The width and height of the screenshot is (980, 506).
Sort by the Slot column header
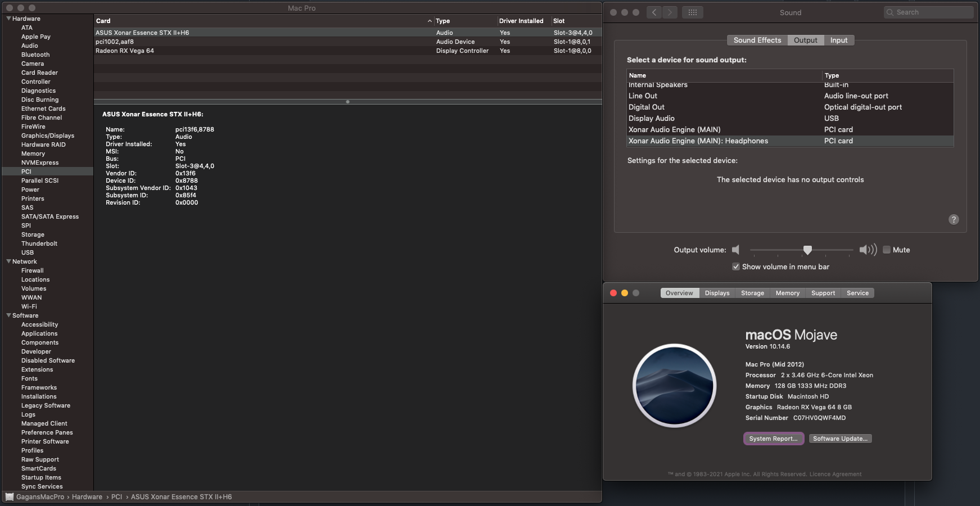tap(576, 21)
